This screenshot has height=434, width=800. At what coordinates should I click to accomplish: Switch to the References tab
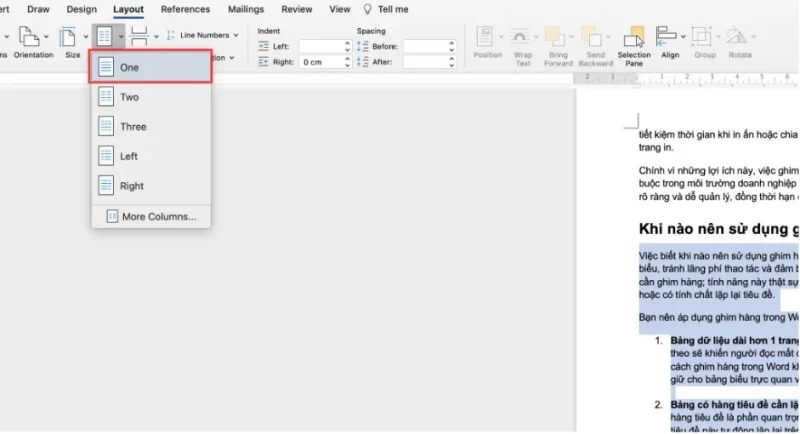(x=185, y=9)
